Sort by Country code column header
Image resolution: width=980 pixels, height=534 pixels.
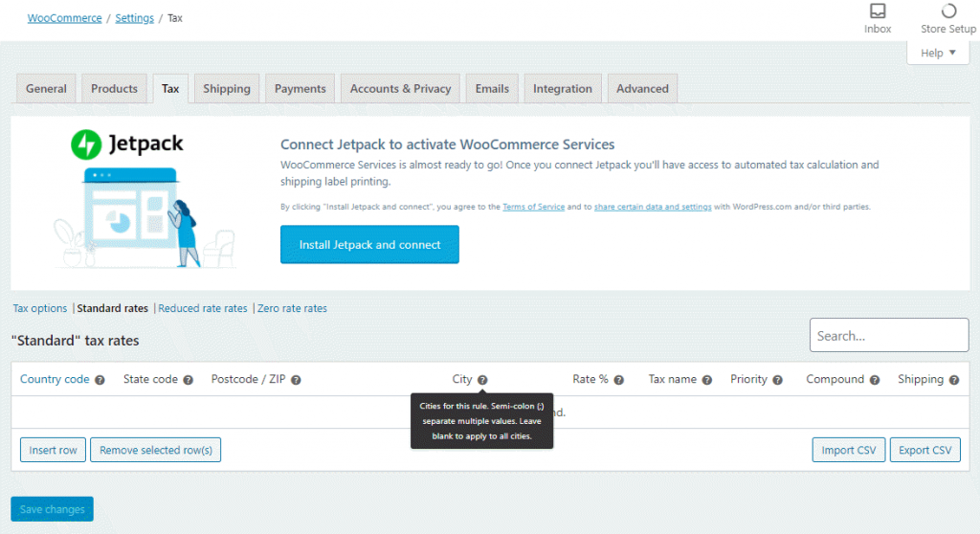(55, 379)
